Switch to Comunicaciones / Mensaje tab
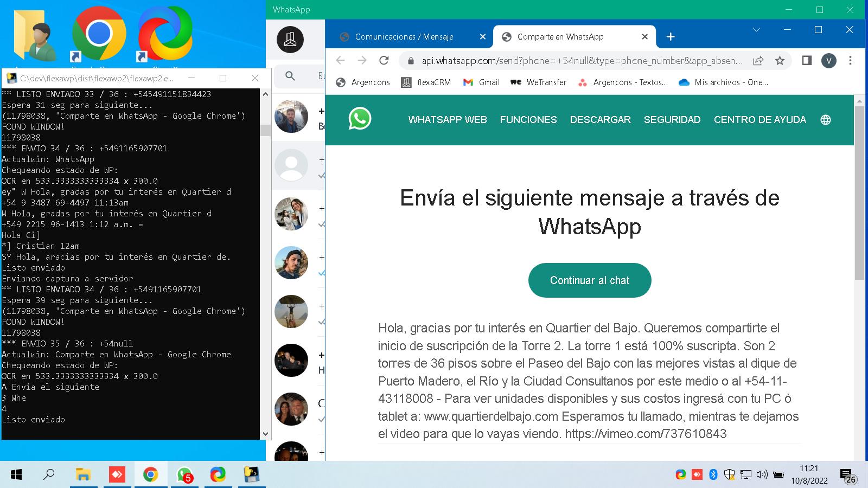 (404, 37)
